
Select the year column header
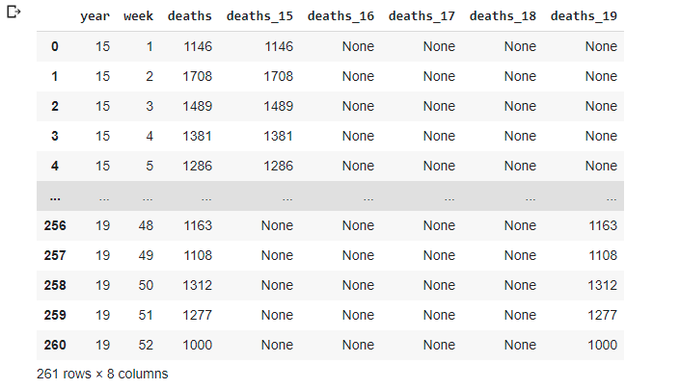[x=95, y=16]
